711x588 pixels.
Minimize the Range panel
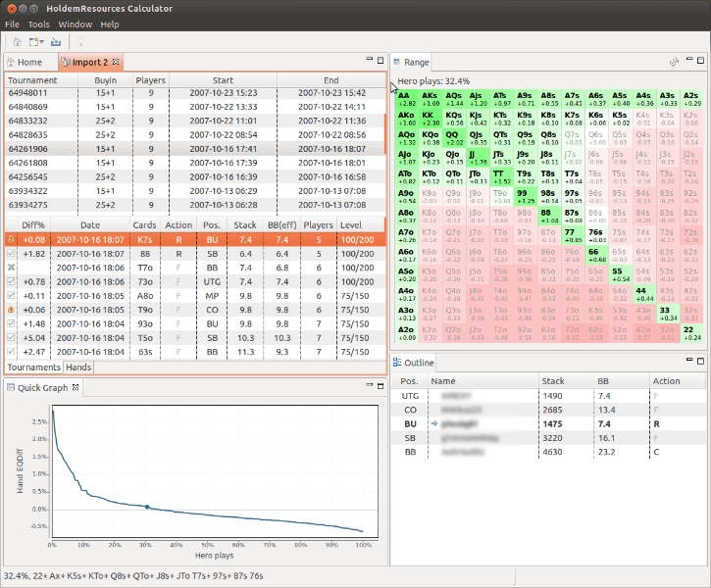click(x=689, y=59)
